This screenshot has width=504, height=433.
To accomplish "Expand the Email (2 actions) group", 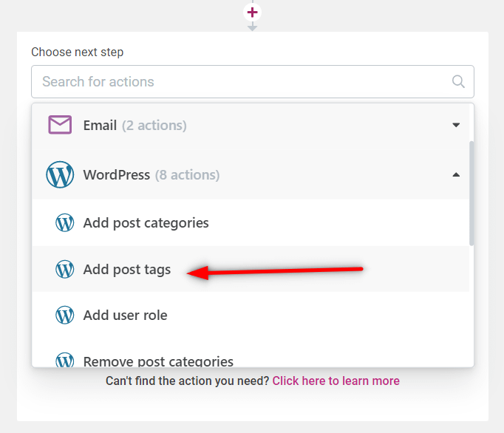I will 251,125.
